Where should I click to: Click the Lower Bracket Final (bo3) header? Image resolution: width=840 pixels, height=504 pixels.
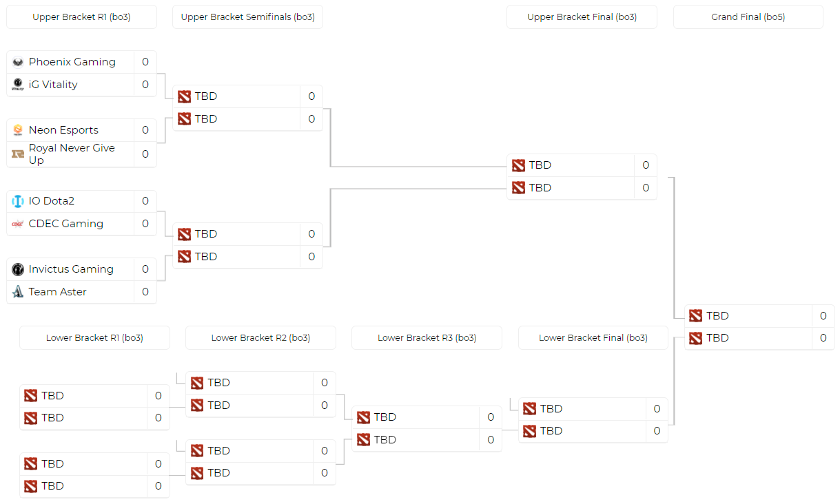pyautogui.click(x=593, y=338)
